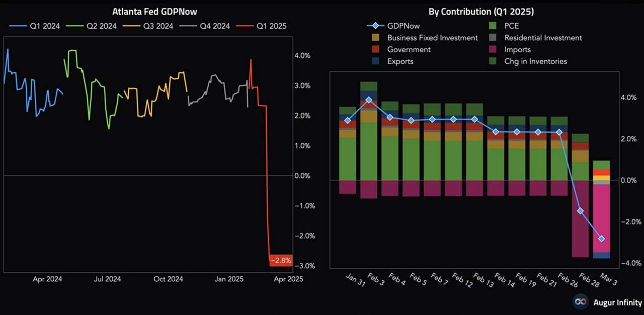
Task: Select the GDPNow marker for Feb 14
Action: [496, 132]
